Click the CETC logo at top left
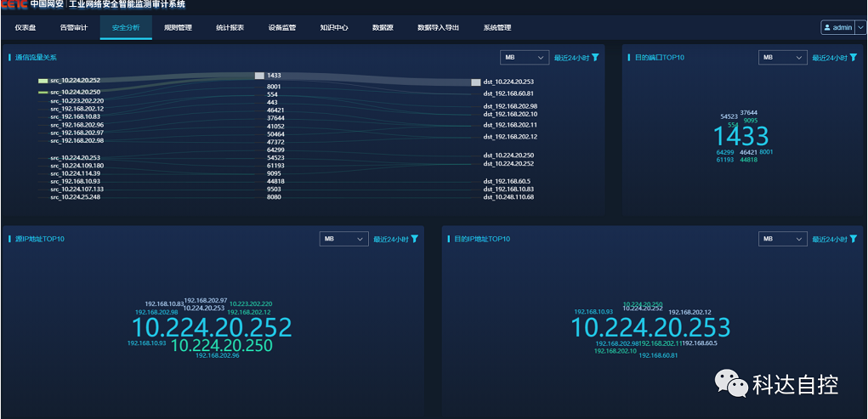This screenshot has height=419, width=868. [x=14, y=5]
